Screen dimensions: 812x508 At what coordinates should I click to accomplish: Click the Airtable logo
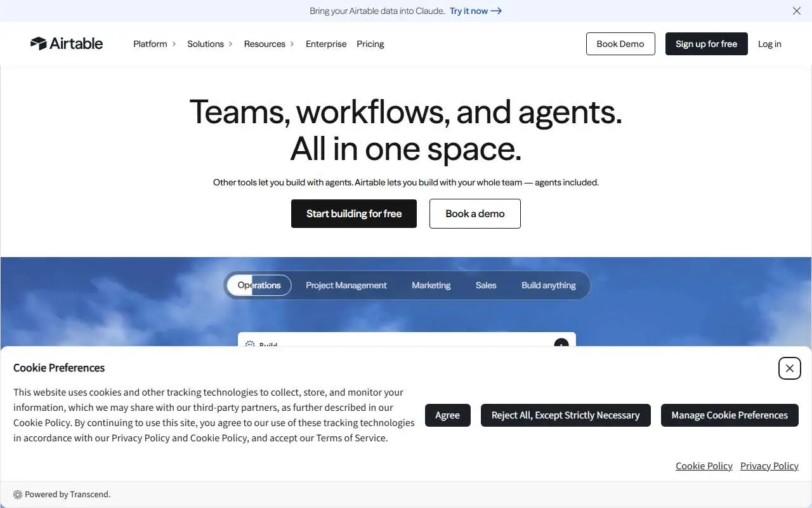(x=67, y=43)
